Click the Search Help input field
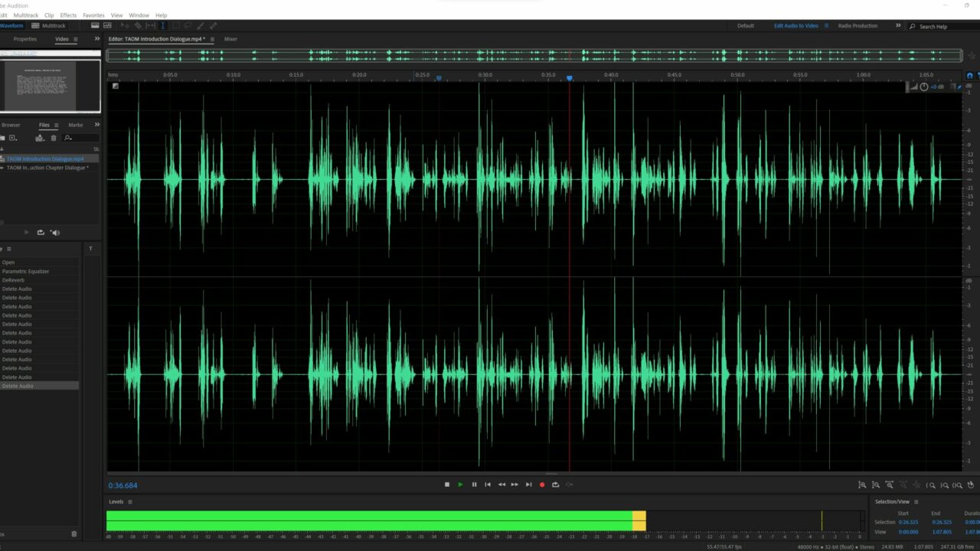This screenshot has height=551, width=980. (946, 27)
